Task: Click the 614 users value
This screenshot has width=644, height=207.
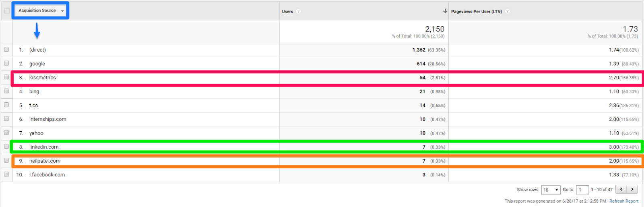Action: [x=421, y=64]
